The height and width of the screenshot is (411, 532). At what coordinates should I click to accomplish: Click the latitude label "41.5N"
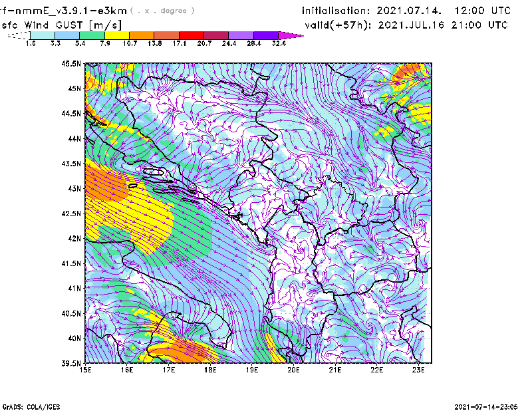71,263
